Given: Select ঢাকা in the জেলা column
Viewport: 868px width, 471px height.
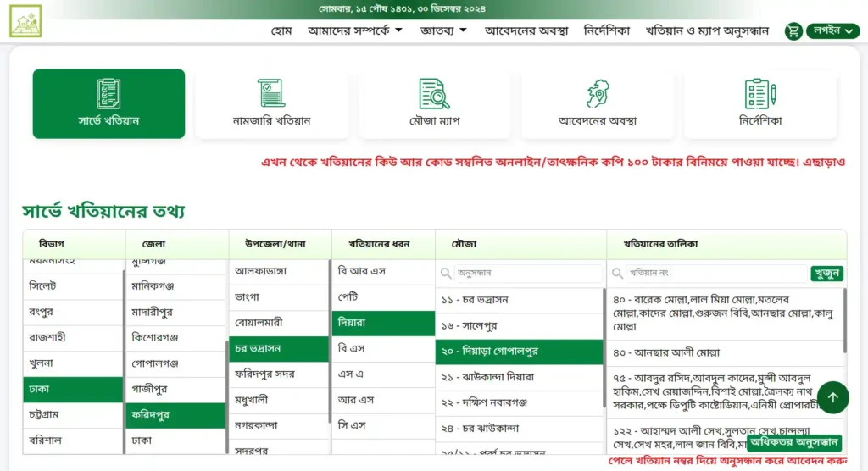Looking at the screenshot, I should (x=175, y=441).
